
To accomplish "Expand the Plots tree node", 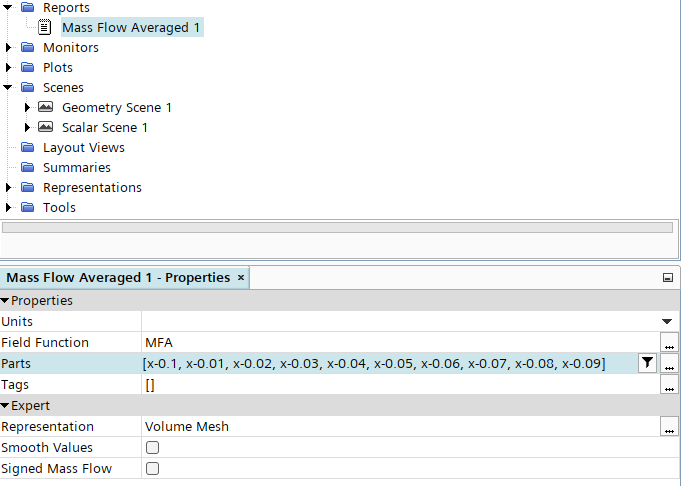I will click(x=9, y=67).
